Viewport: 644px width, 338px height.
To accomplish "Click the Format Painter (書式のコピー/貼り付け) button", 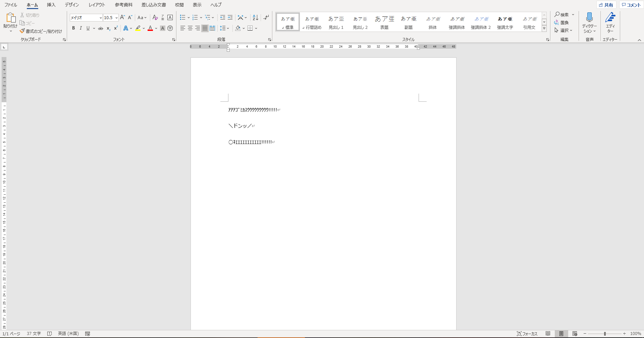I will click(41, 31).
